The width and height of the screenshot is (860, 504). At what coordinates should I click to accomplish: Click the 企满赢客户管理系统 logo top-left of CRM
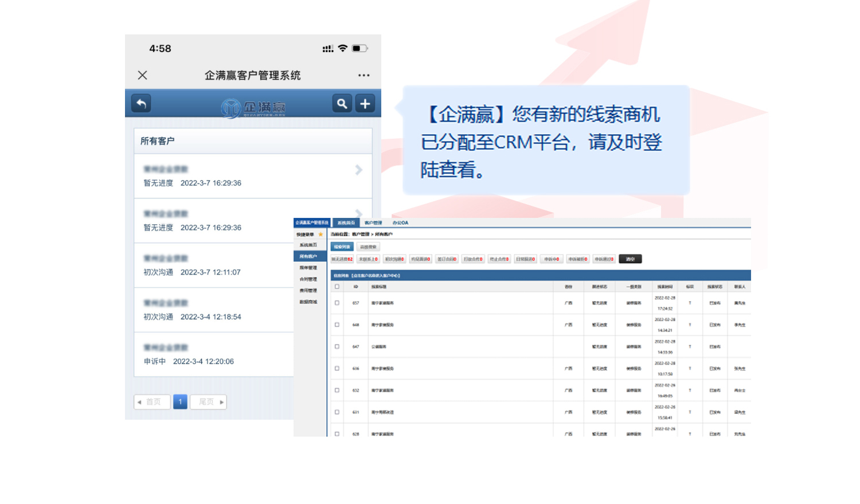(x=311, y=223)
